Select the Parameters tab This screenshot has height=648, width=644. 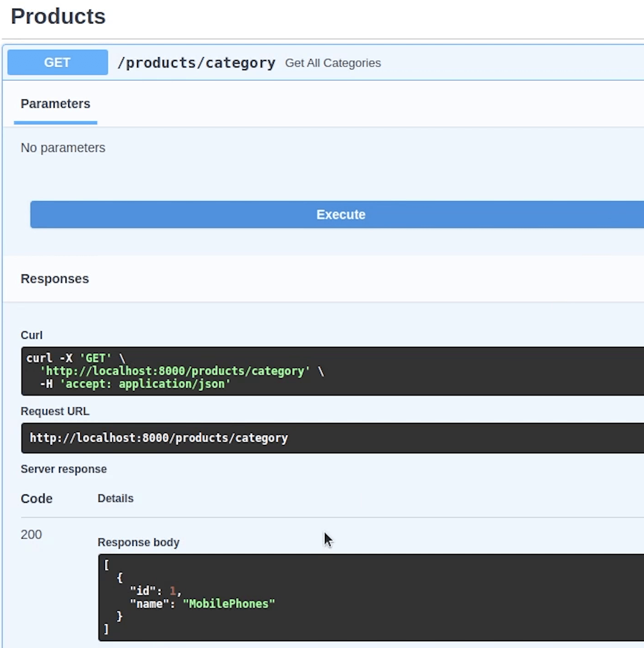(55, 104)
